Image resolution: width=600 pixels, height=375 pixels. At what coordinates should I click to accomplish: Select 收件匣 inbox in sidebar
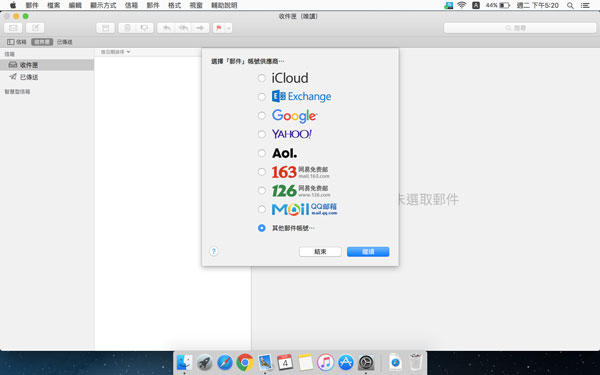tap(47, 65)
